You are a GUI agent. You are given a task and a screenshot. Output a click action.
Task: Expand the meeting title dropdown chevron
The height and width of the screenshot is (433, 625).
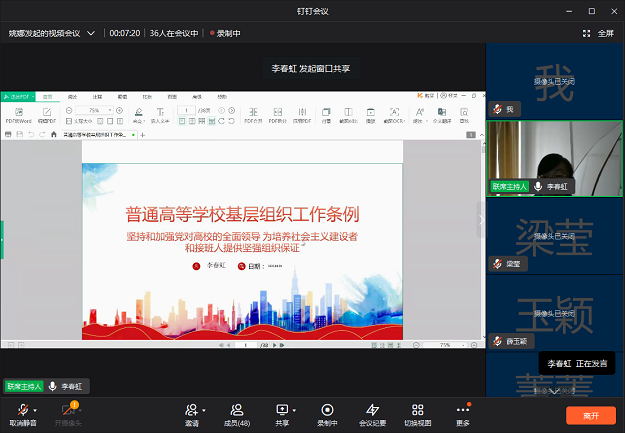click(92, 33)
